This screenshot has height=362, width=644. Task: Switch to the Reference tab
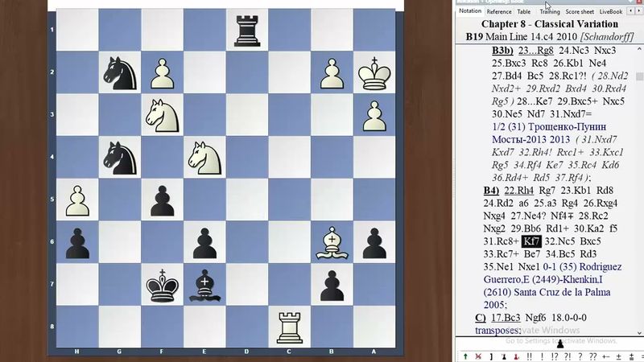[498, 12]
